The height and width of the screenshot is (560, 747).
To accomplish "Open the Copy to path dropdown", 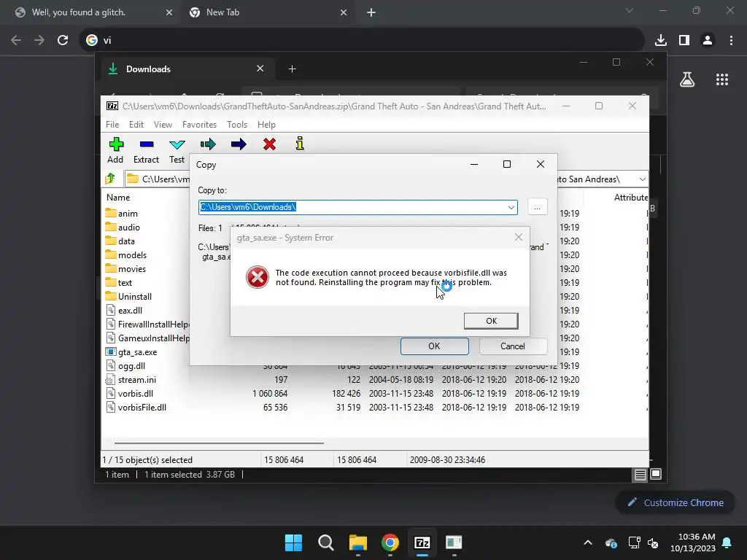I will (511, 207).
